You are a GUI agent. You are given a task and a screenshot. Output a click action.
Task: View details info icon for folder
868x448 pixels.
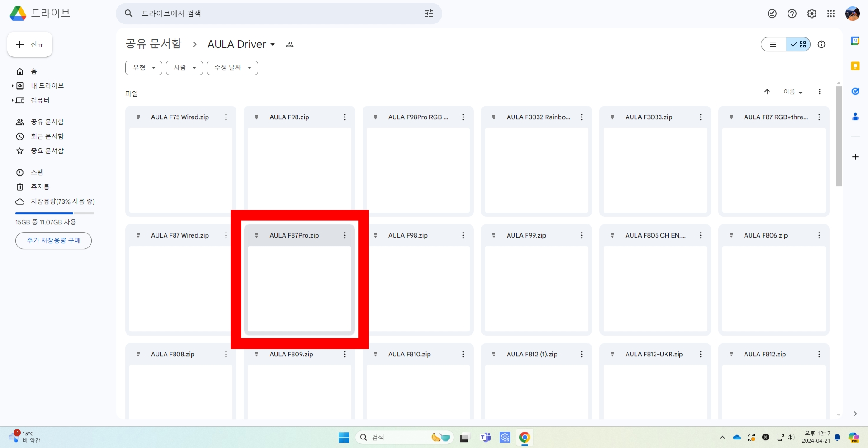pyautogui.click(x=821, y=44)
